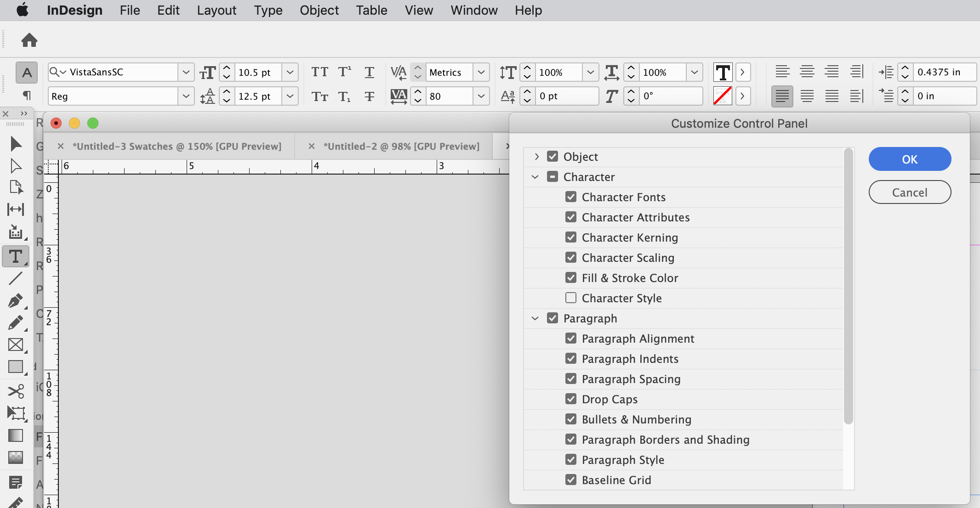
Task: Apply All Caps formatting
Action: point(319,72)
